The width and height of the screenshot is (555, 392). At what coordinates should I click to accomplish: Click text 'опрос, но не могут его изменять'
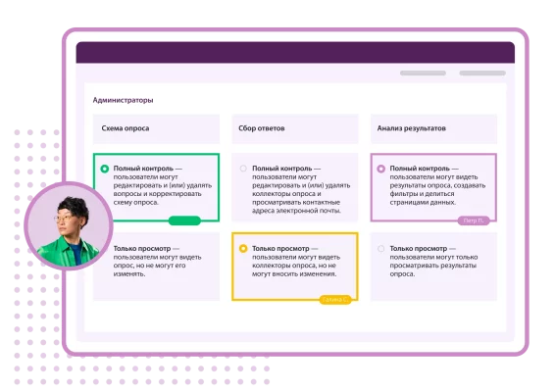pos(149,269)
